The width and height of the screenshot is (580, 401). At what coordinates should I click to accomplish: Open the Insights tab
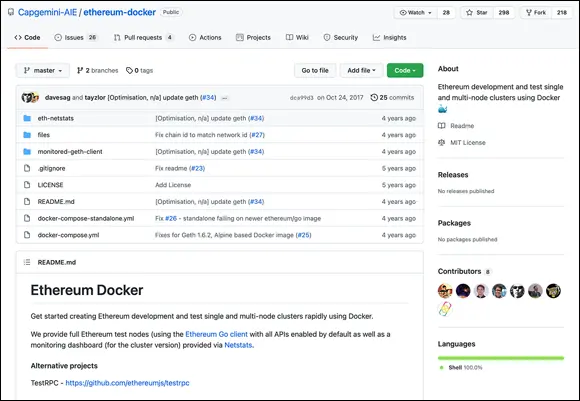[390, 37]
